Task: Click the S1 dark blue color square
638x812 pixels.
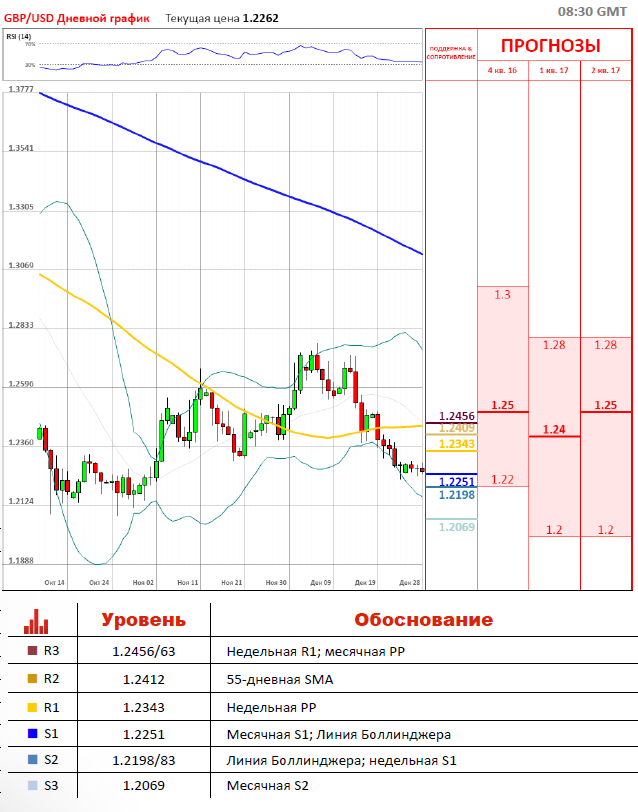Action: tap(32, 733)
